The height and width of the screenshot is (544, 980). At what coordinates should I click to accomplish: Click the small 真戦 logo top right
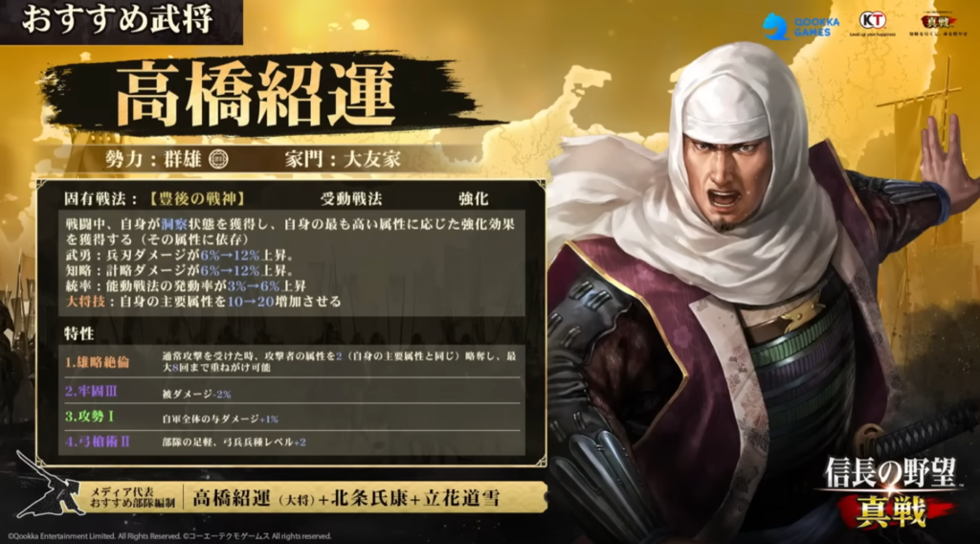pos(938,23)
